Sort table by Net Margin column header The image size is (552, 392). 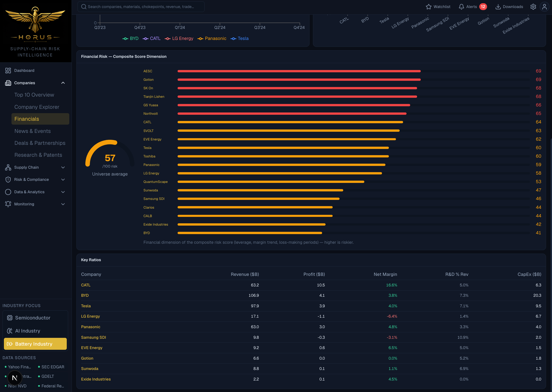pyautogui.click(x=385, y=274)
